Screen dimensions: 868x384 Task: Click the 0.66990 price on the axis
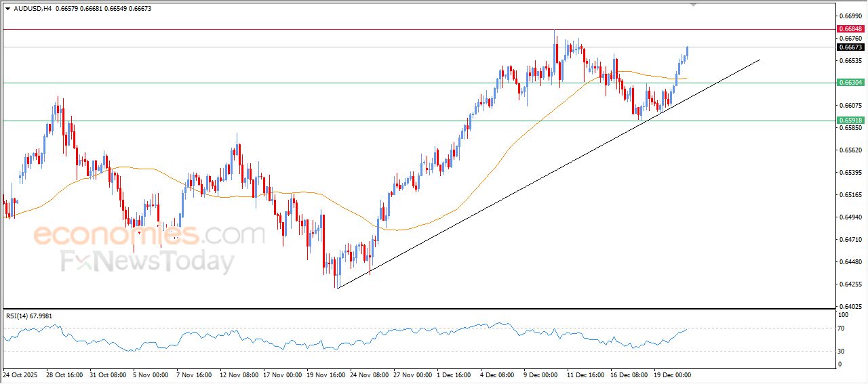coord(850,16)
